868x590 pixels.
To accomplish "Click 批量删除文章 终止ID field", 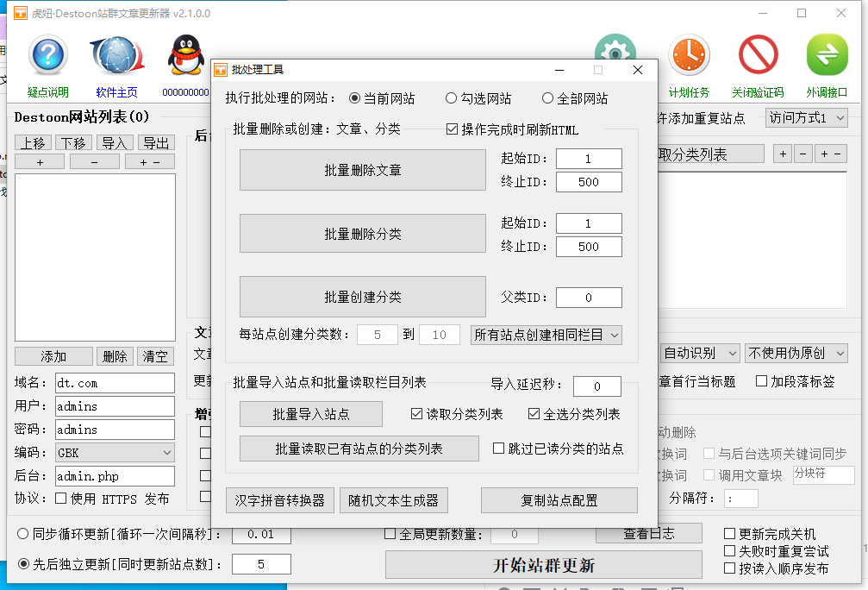I will [589, 182].
